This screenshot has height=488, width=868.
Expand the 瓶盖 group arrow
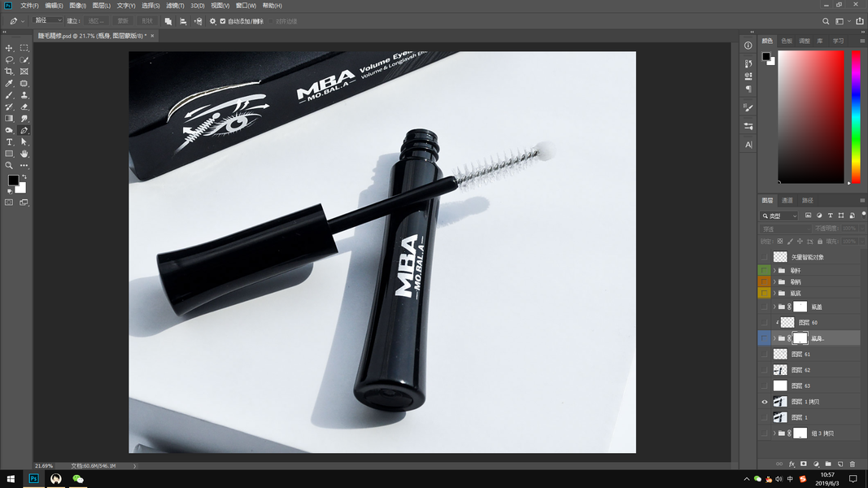[x=774, y=307]
